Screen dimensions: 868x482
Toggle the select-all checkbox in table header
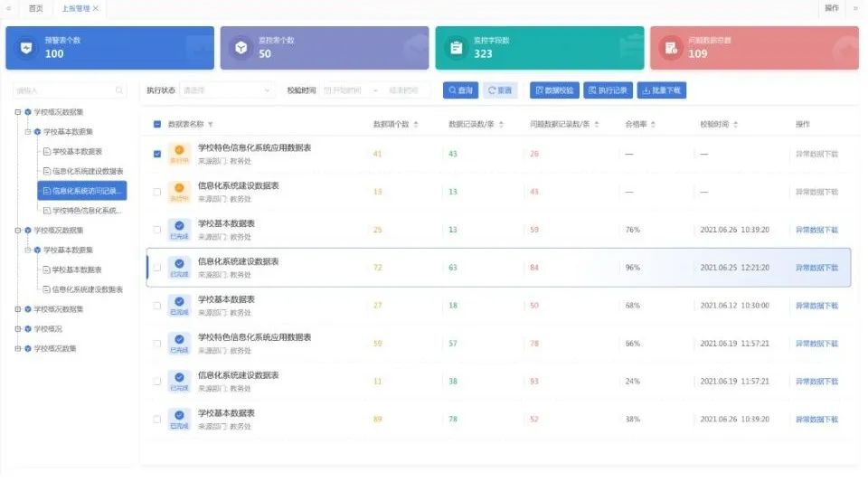click(x=157, y=124)
